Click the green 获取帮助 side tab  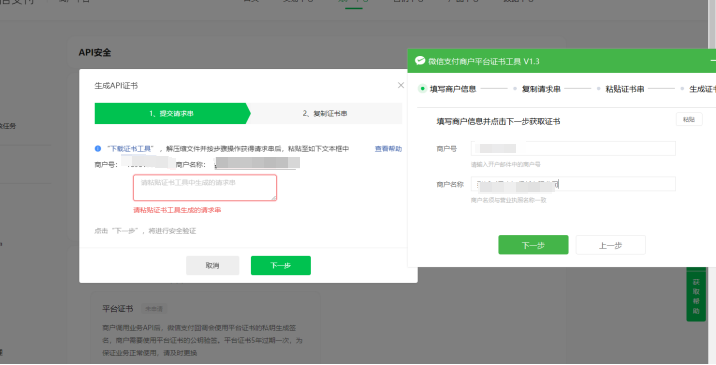(x=696, y=295)
